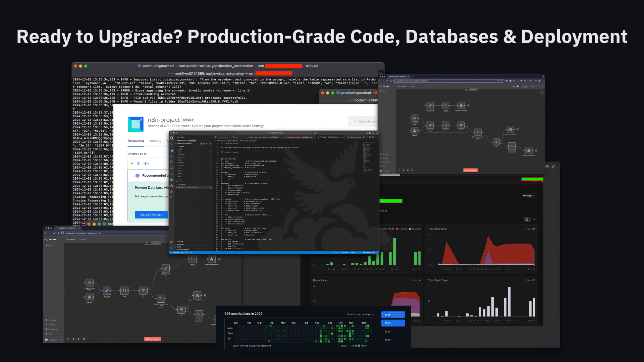Click Share button in My workflow window
The width and height of the screenshot is (644, 362).
point(525,86)
